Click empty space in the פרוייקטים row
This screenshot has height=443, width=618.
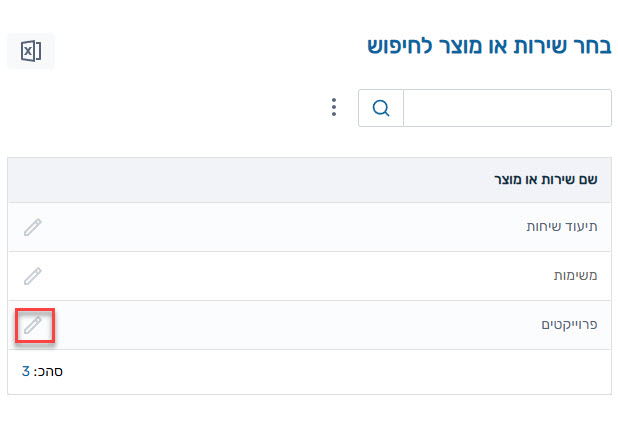[x=296, y=325]
